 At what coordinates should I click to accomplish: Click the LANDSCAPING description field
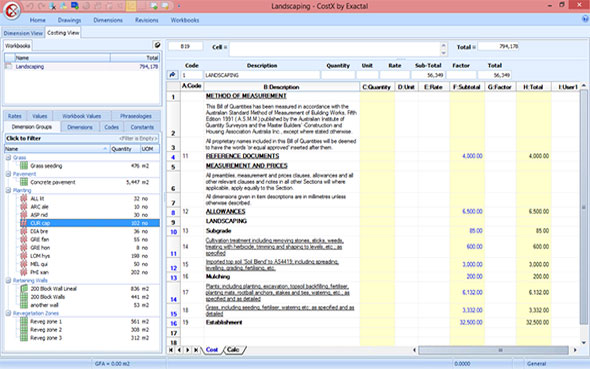[262, 75]
